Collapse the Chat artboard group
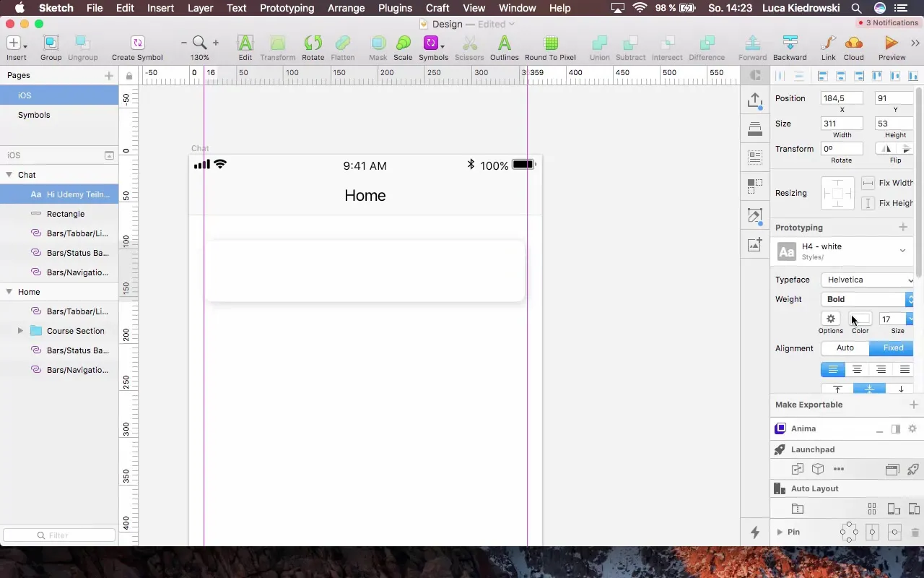 coord(9,175)
